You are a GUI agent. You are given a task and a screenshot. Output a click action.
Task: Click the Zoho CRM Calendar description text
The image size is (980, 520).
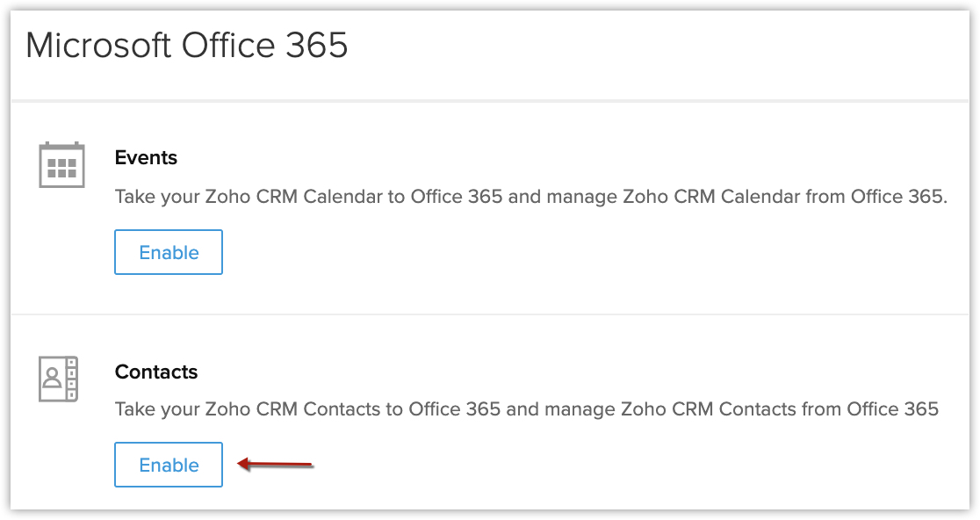[x=530, y=197]
